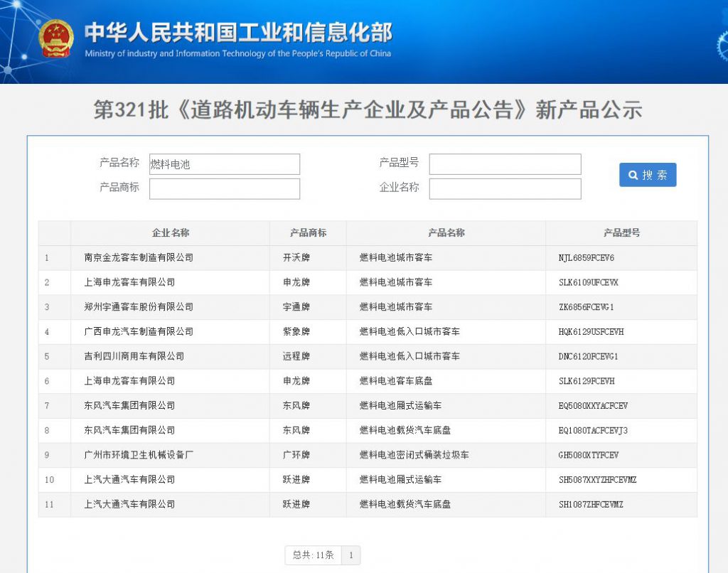Select 郑州宇通客车股份有限公司 row
This screenshot has width=728, height=573.
tap(139, 307)
